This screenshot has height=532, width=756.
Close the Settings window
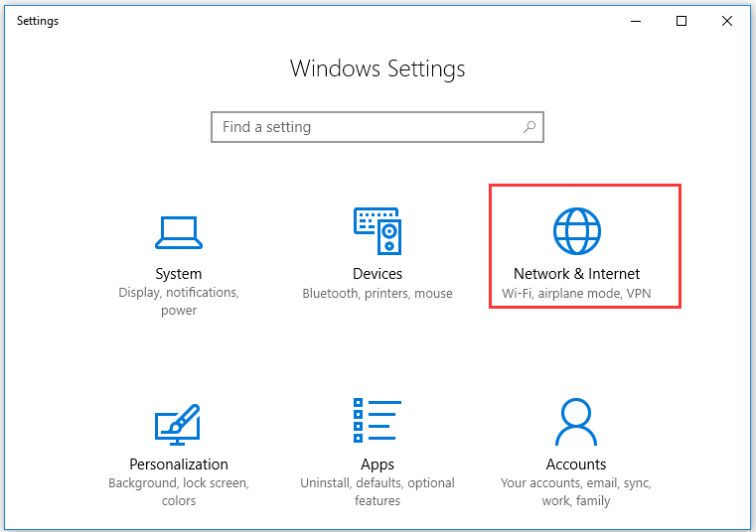[x=727, y=21]
